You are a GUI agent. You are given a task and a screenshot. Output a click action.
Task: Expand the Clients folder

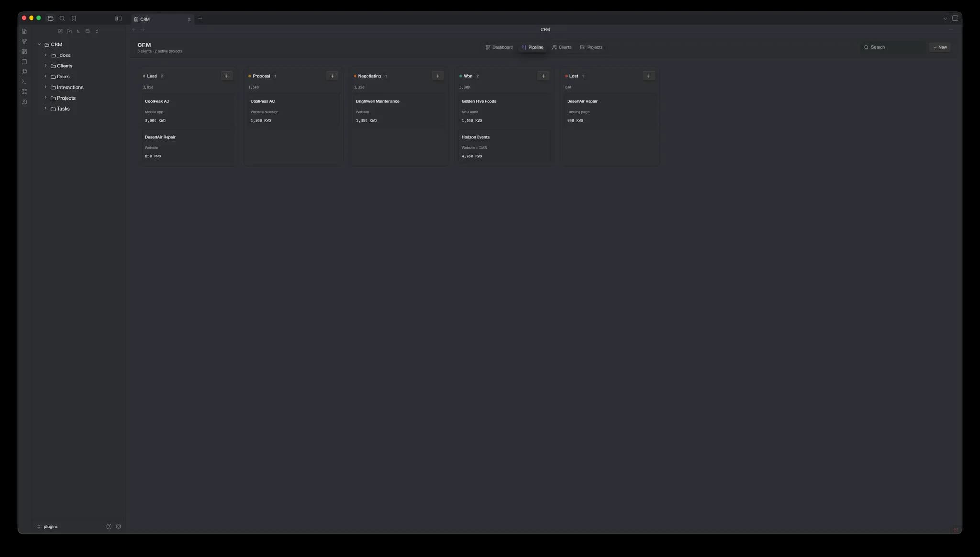45,66
